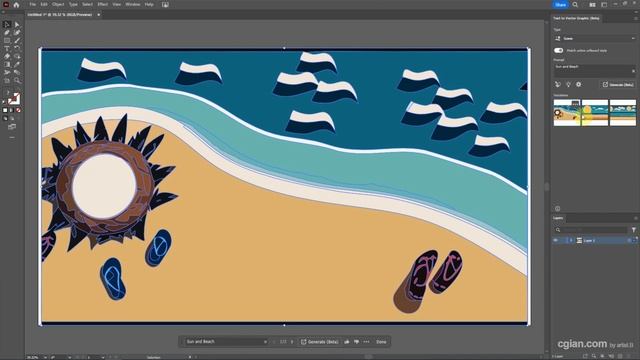Select the Eyedropper tool
This screenshot has height=360, width=640.
(x=17, y=64)
